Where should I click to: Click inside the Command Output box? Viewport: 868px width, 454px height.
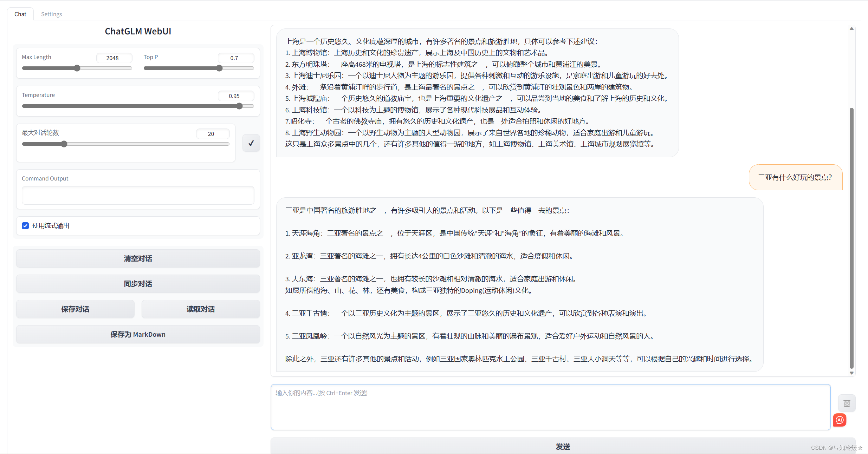coord(138,195)
